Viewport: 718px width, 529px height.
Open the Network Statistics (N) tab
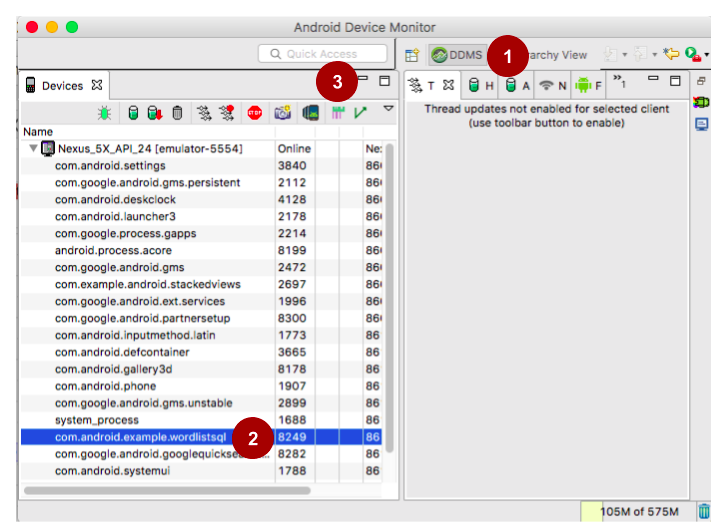pyautogui.click(x=553, y=85)
